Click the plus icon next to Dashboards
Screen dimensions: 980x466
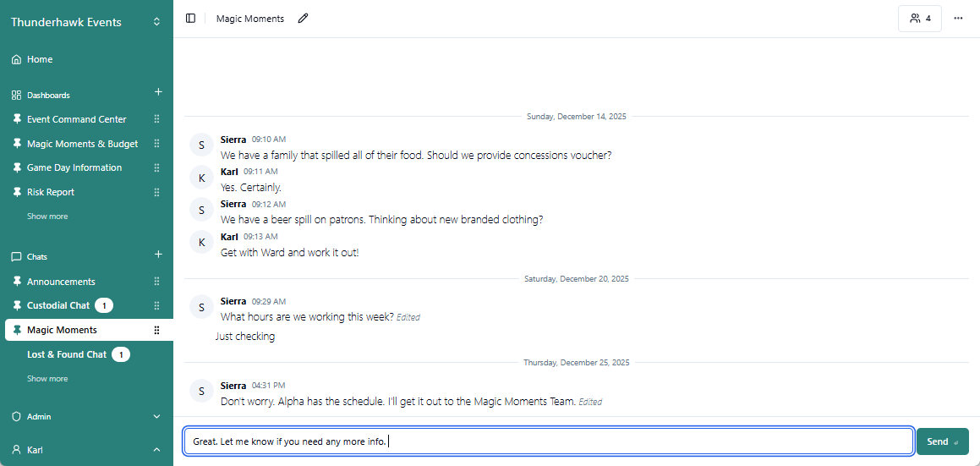tap(158, 92)
